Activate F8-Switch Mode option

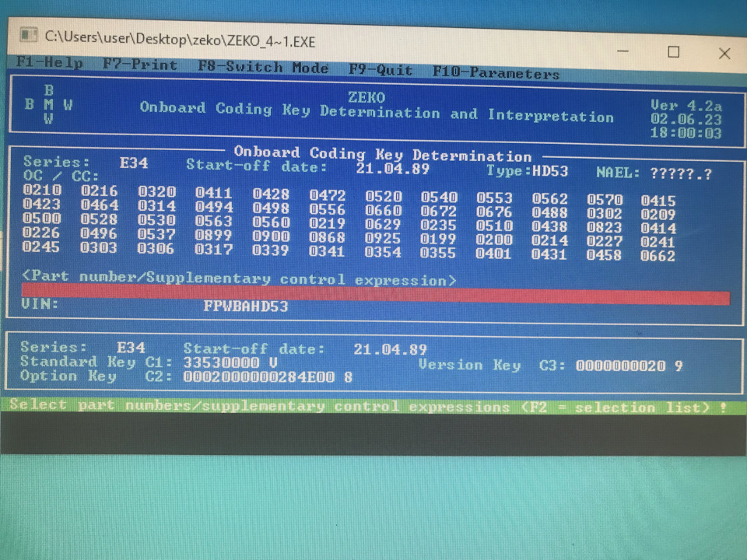(263, 67)
